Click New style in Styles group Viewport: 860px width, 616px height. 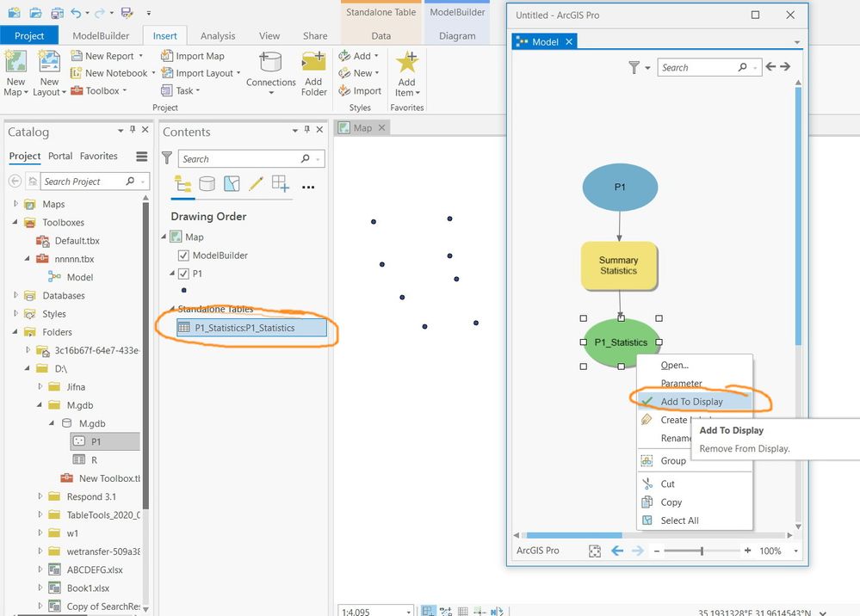(x=359, y=73)
